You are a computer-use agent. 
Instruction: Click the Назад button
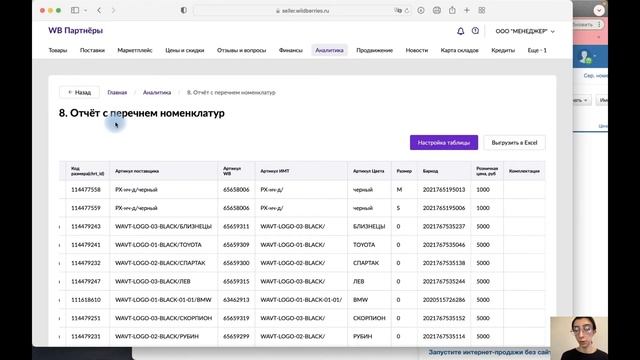coord(79,92)
